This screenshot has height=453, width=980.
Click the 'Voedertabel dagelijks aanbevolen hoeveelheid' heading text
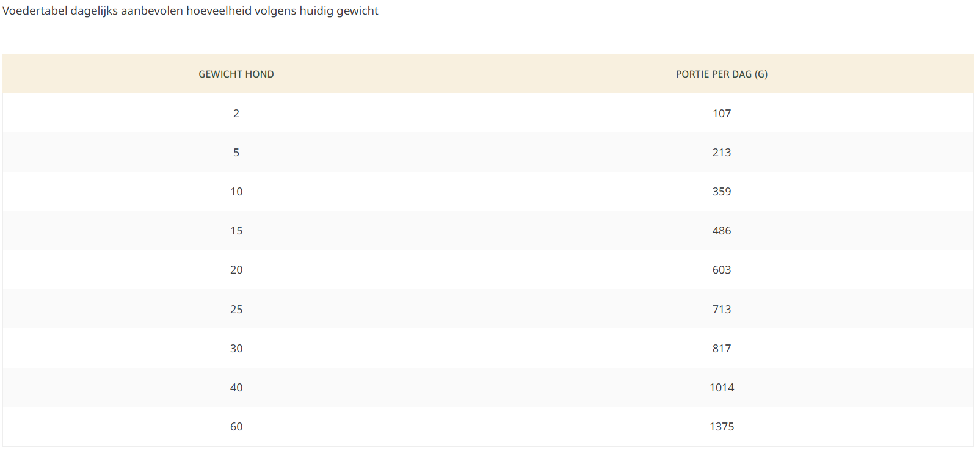coord(191,11)
